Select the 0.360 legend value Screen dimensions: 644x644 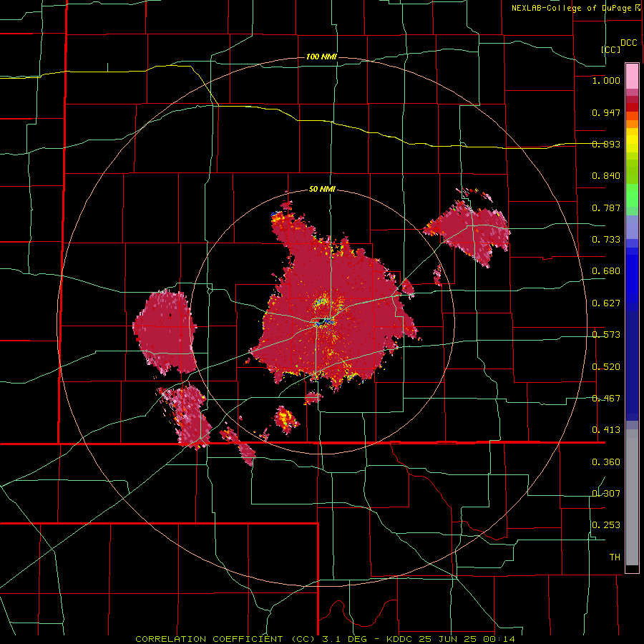pos(606,462)
